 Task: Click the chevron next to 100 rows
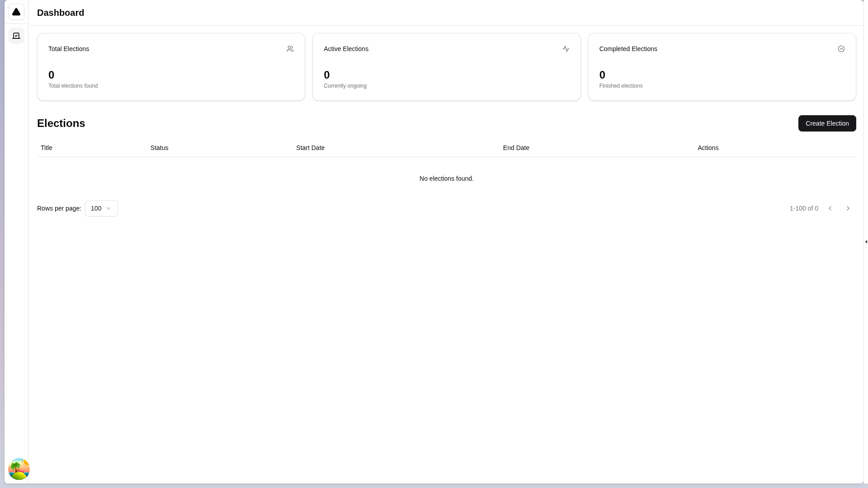[x=108, y=208]
